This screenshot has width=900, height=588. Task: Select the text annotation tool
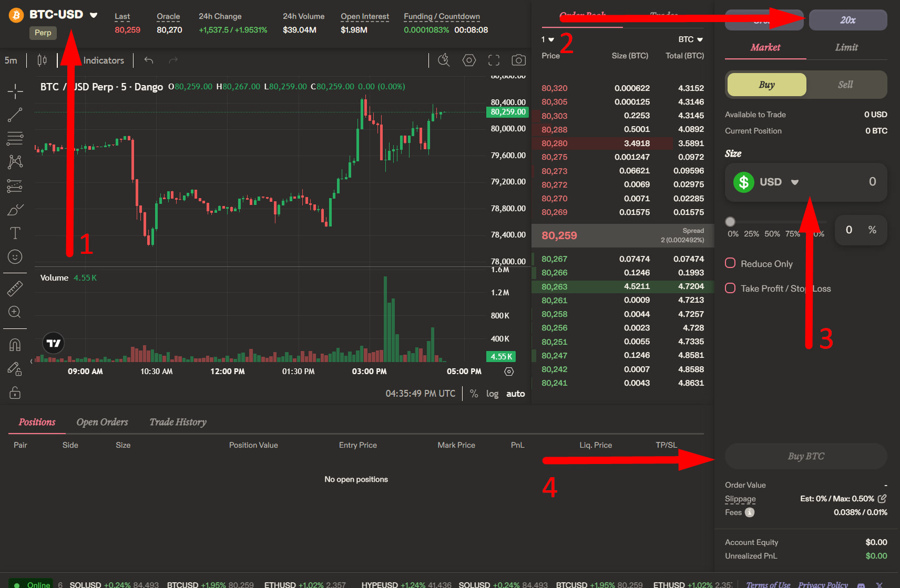pyautogui.click(x=15, y=233)
